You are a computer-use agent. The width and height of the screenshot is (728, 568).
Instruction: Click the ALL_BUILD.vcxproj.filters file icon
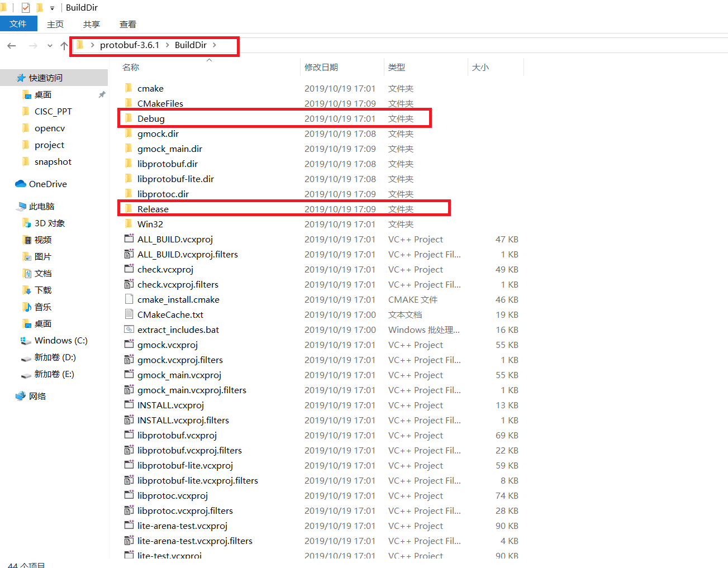[129, 254]
